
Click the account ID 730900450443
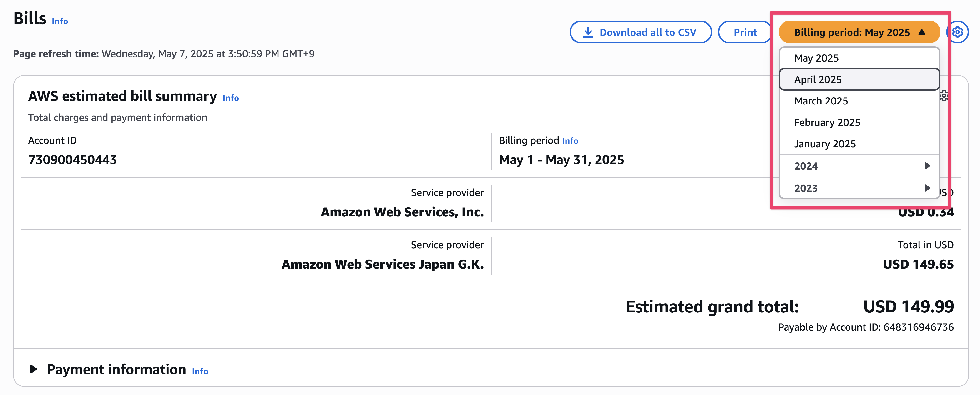[x=72, y=160]
